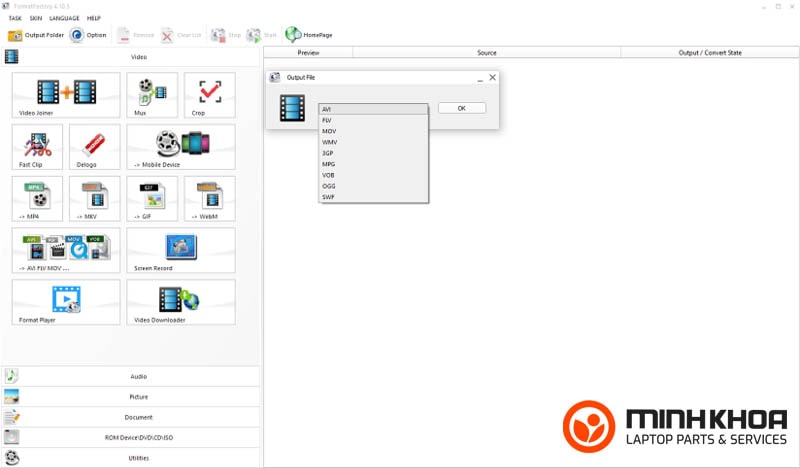The height and width of the screenshot is (468, 800).
Task: Open the HomePage link in toolbar
Action: point(309,35)
